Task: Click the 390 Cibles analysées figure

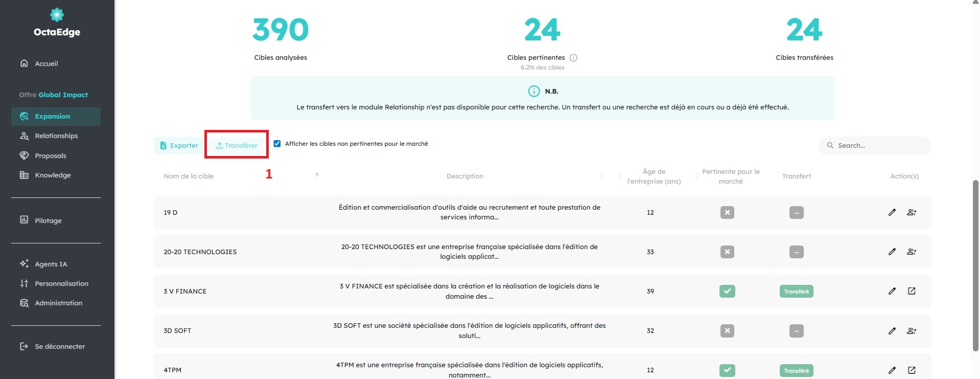Action: coord(281,30)
